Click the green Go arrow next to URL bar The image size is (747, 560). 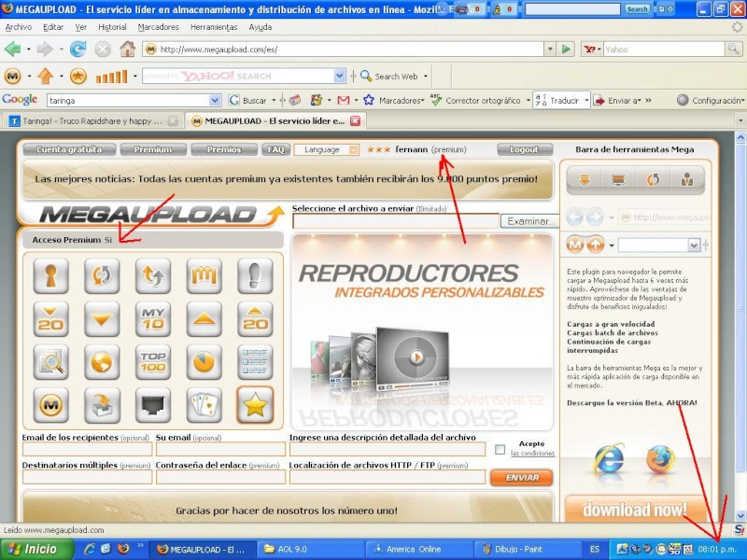point(566,49)
